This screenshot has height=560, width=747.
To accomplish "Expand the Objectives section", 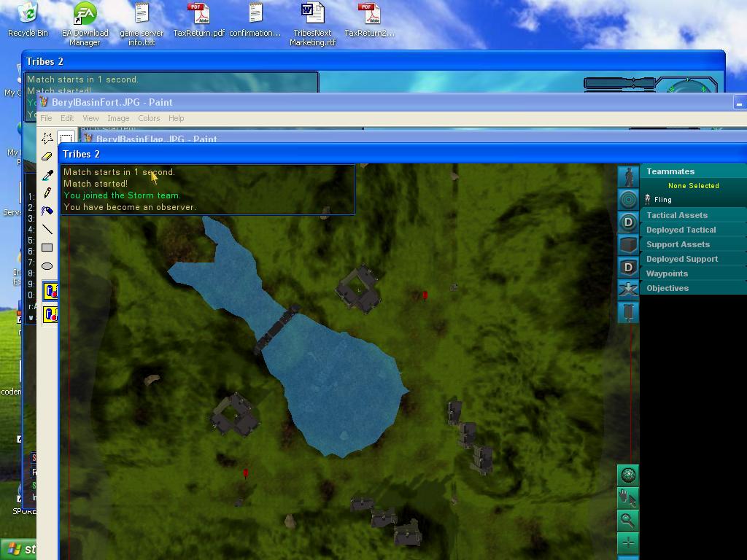I will (693, 288).
